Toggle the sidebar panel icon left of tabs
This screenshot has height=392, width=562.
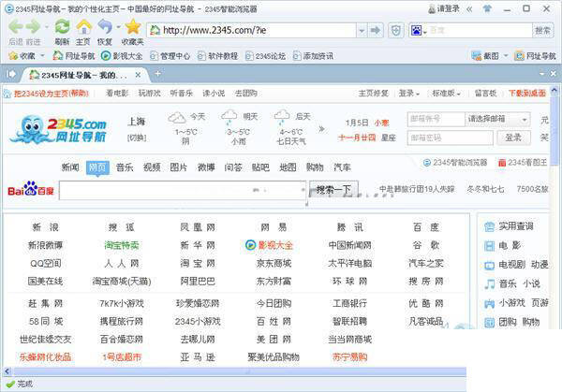point(11,75)
